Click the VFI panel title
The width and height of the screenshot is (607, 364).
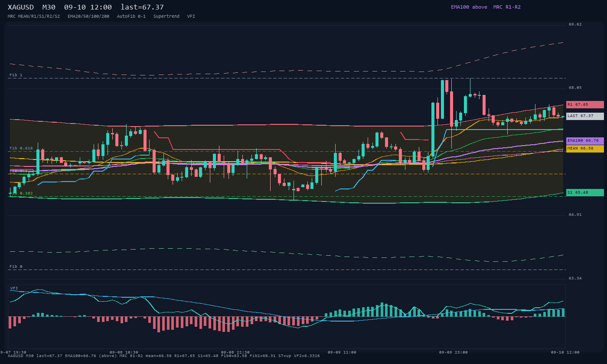[14, 288]
